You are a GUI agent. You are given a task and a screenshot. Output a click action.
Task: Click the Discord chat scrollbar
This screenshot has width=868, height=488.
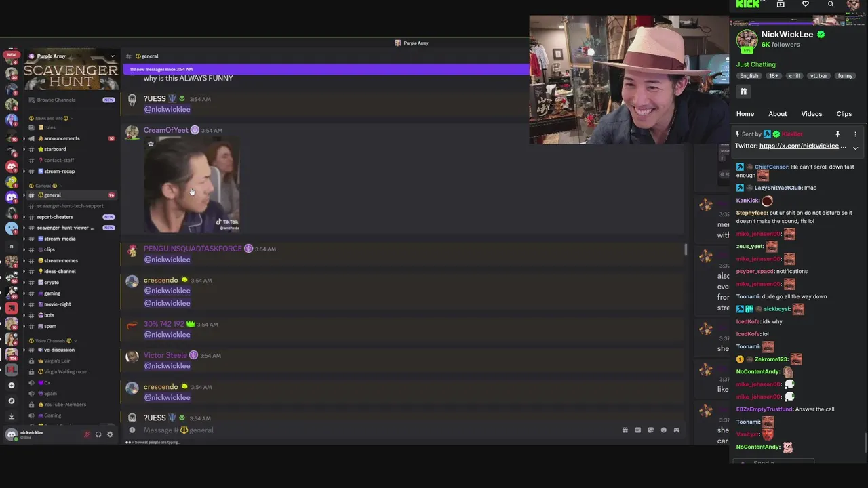(686, 250)
